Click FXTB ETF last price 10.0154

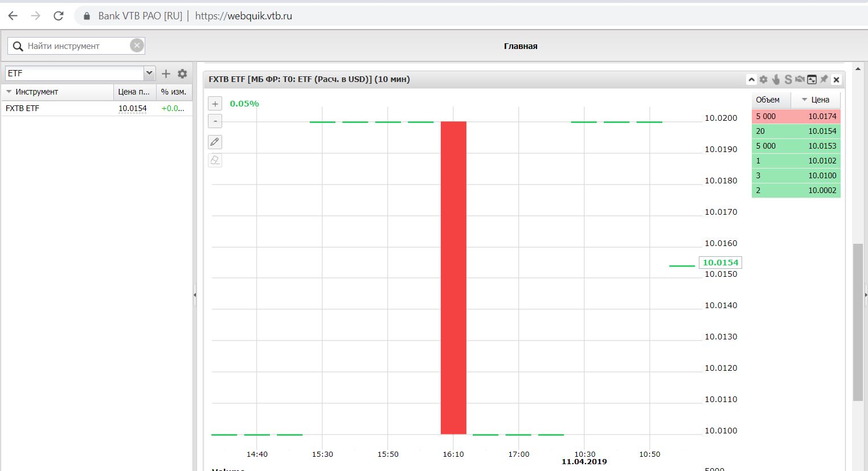[x=133, y=108]
